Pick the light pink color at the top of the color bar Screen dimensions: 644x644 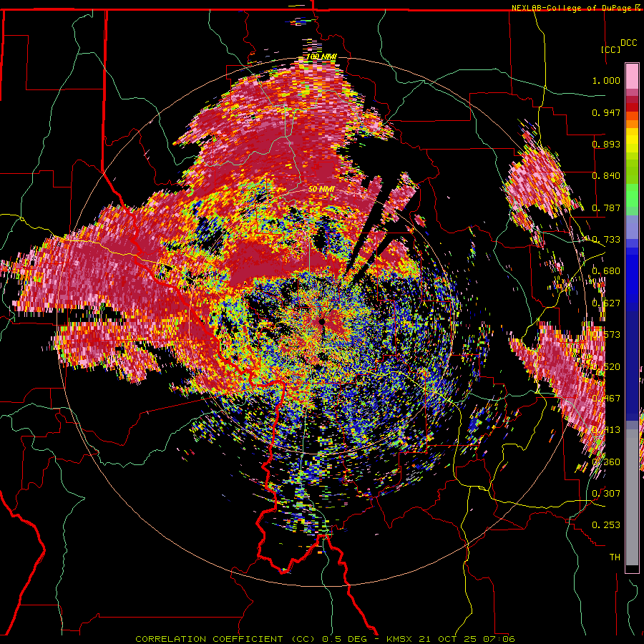(x=632, y=76)
